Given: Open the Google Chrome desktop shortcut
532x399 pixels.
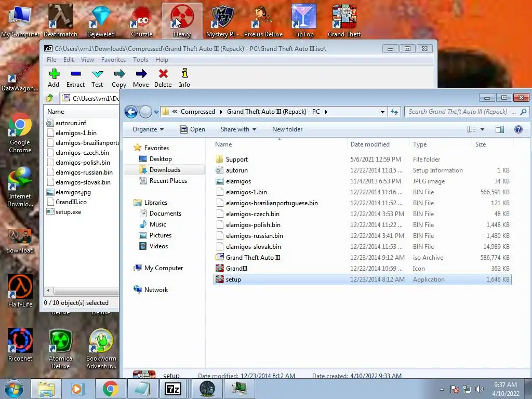Looking at the screenshot, I should (x=20, y=134).
